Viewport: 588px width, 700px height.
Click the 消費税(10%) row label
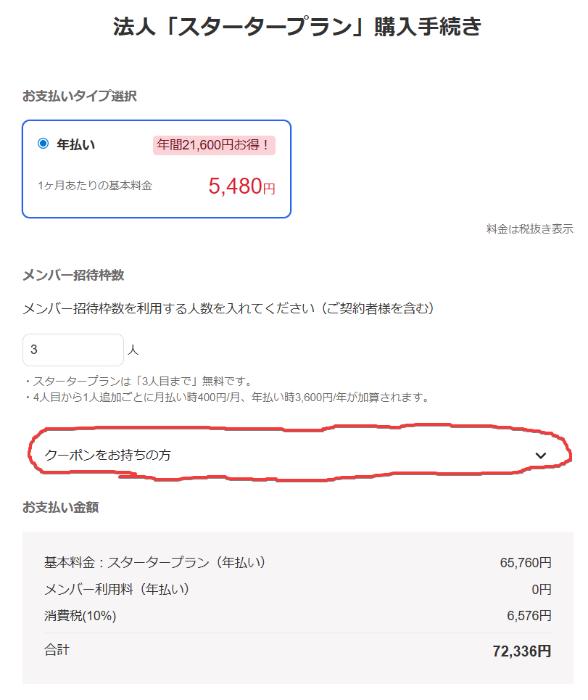(80, 616)
